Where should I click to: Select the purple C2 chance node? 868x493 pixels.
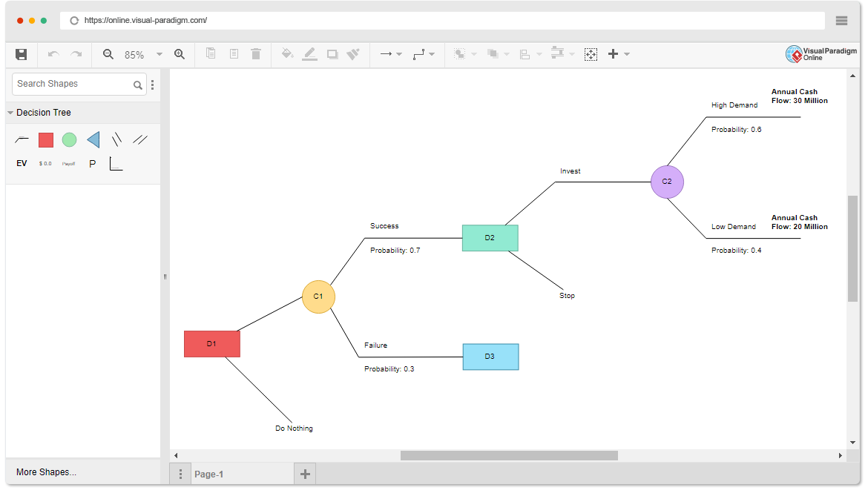pos(667,182)
